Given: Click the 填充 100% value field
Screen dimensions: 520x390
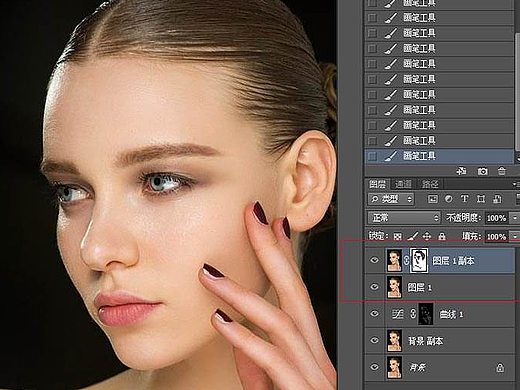Looking at the screenshot, I should click(496, 236).
